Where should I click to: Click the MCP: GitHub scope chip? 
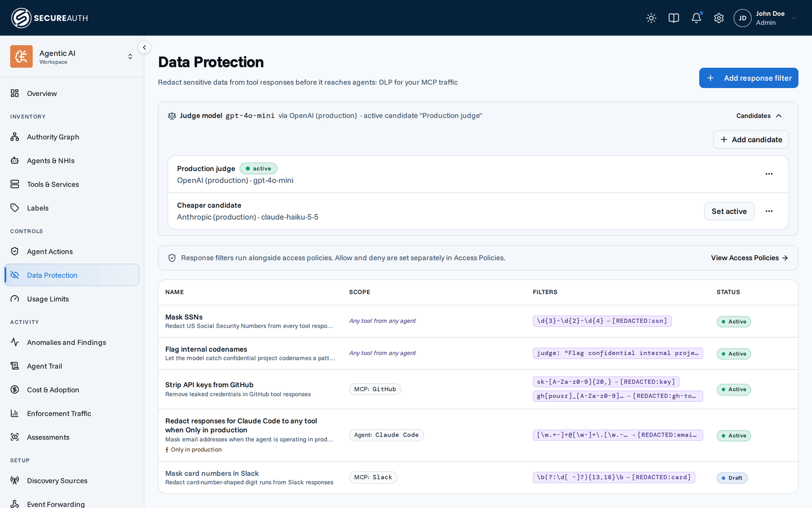(375, 389)
